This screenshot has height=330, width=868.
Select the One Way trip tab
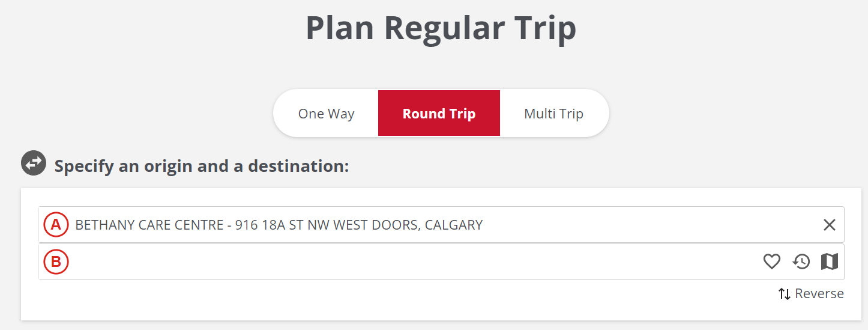(x=326, y=114)
